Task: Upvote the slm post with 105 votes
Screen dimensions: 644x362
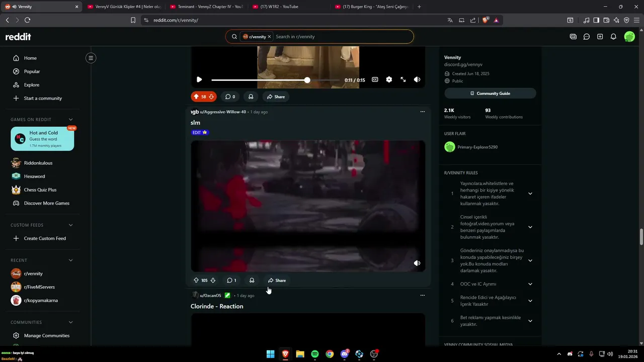Action: point(196,281)
